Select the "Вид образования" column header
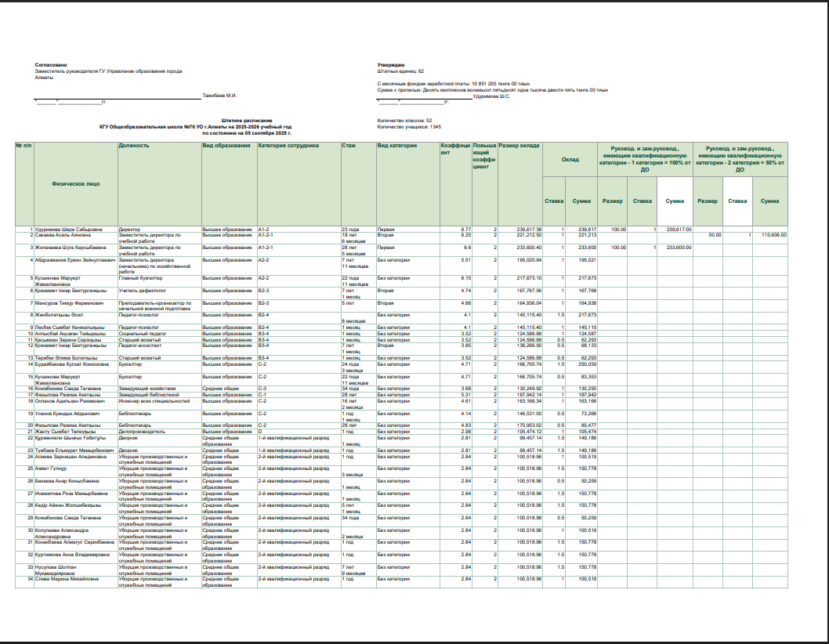This screenshot has height=644, width=829. point(223,146)
